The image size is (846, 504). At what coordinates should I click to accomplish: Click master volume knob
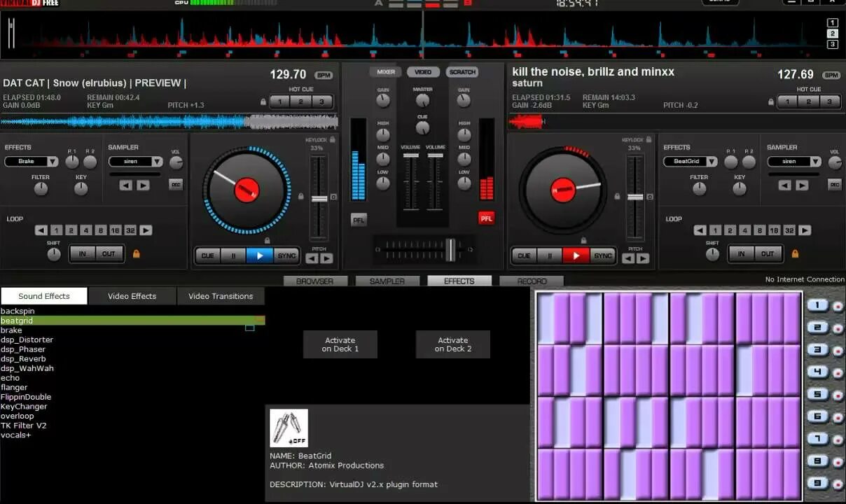[422, 100]
